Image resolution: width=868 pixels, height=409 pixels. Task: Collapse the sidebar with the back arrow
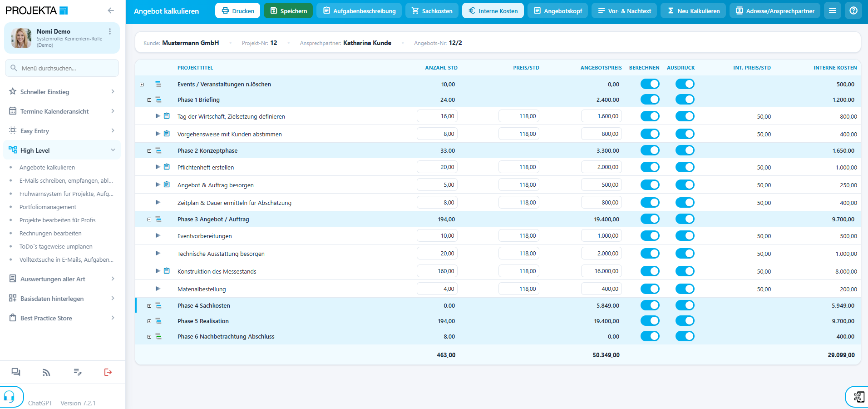click(x=111, y=10)
